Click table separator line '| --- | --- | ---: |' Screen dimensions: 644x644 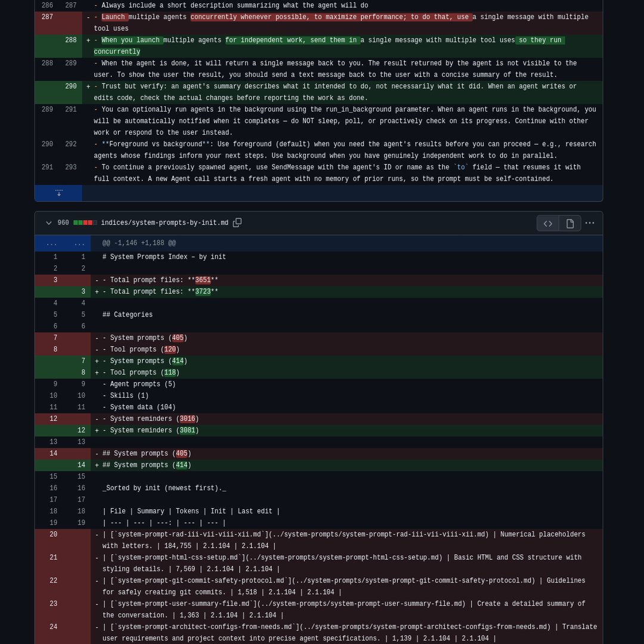[318, 523]
